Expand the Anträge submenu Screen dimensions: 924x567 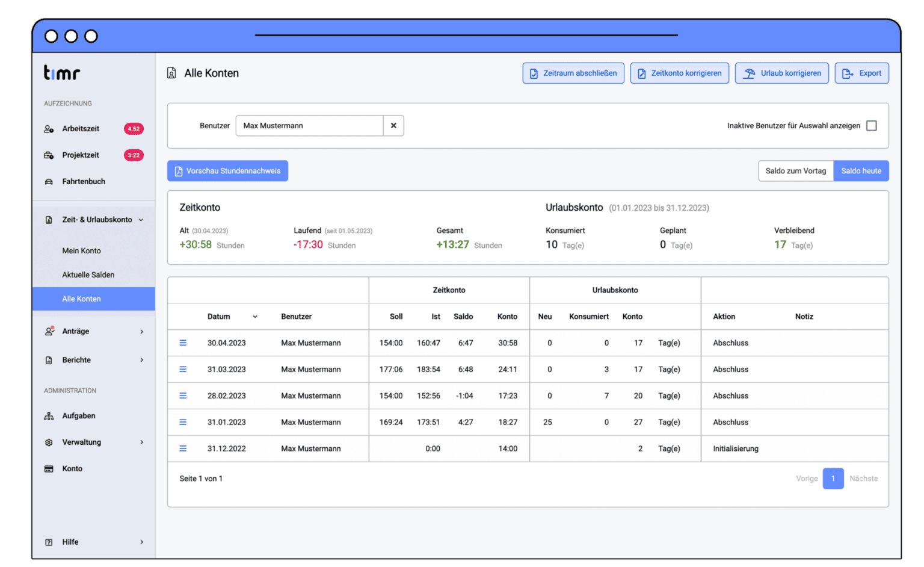141,332
